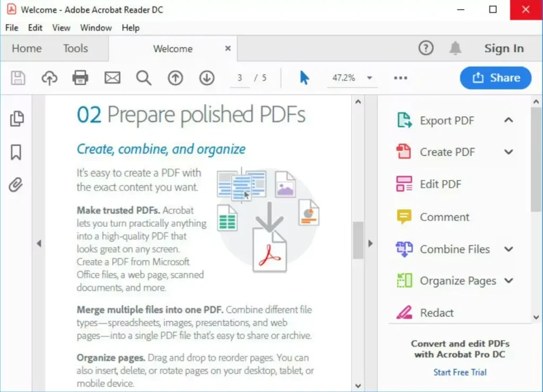Open the Print dialog from the toolbar

pyautogui.click(x=80, y=77)
